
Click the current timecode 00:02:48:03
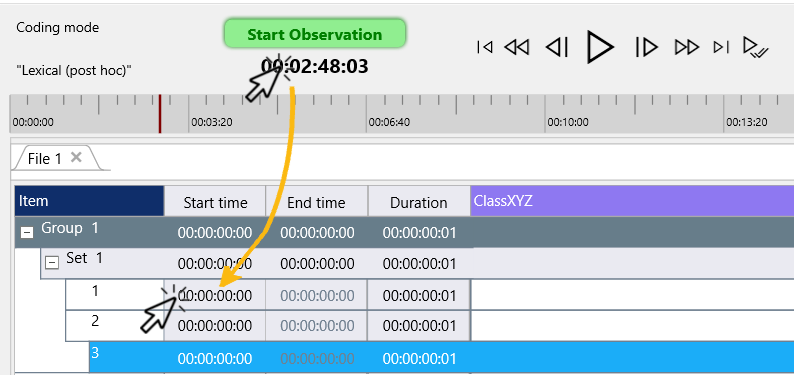[x=314, y=66]
